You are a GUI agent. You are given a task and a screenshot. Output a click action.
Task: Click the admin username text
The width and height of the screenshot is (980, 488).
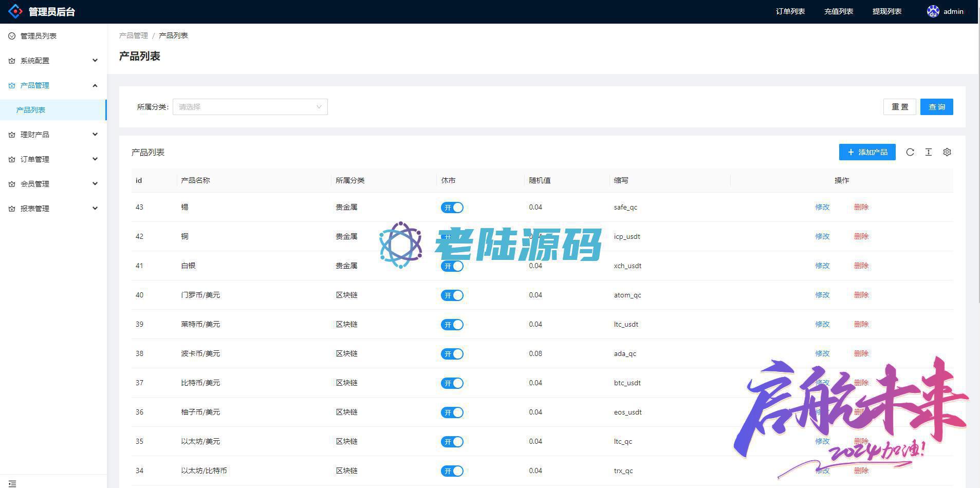pyautogui.click(x=953, y=11)
